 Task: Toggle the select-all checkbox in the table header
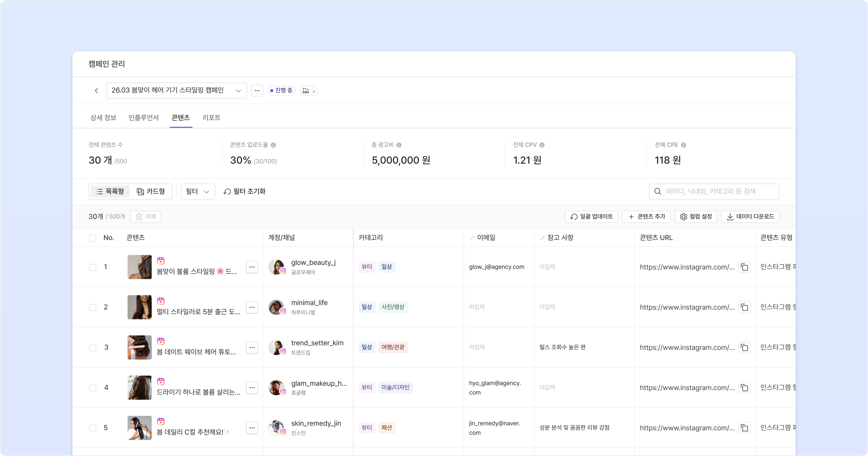[x=93, y=238]
